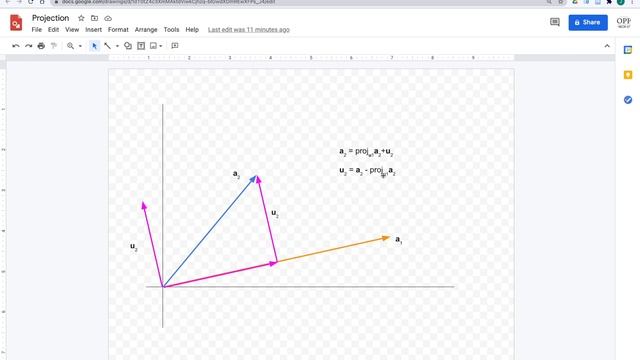Click the browser reload button
Image resolution: width=640 pixels, height=360 pixels.
click(x=30, y=2)
